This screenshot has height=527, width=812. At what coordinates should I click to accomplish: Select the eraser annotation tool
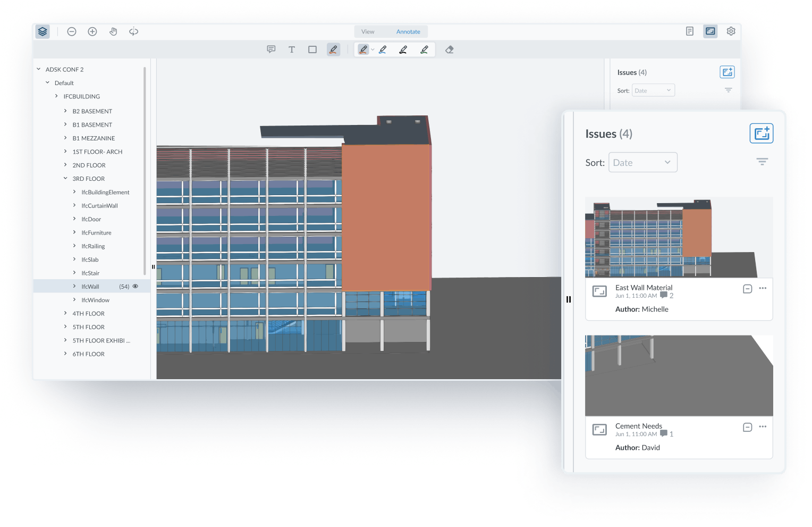pos(449,49)
